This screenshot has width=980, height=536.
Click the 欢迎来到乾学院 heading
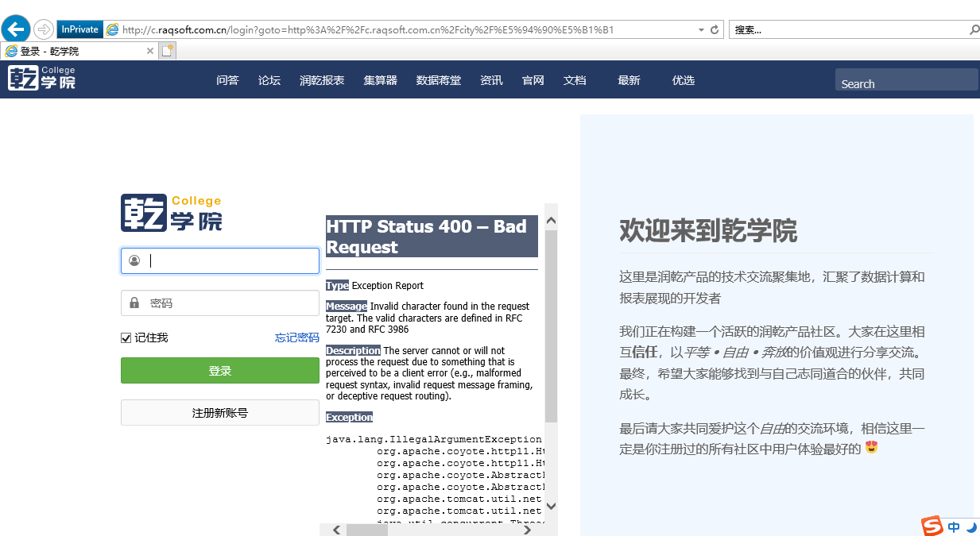[x=708, y=231]
